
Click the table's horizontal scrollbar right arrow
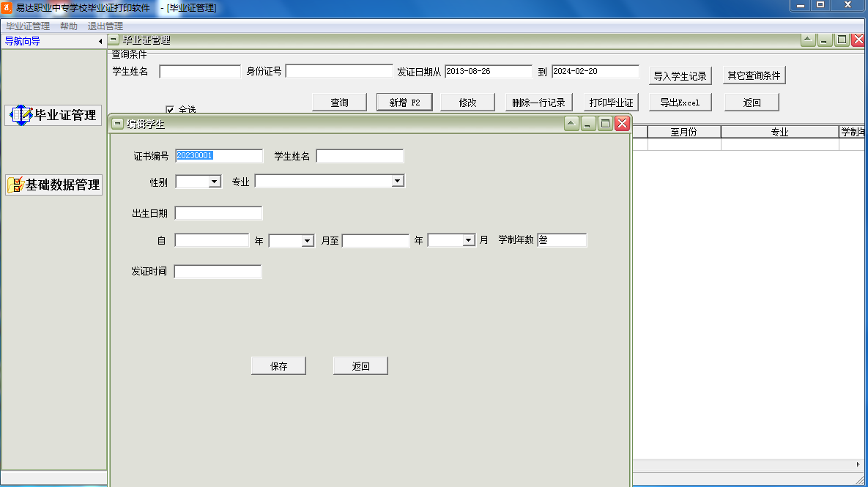click(x=858, y=465)
